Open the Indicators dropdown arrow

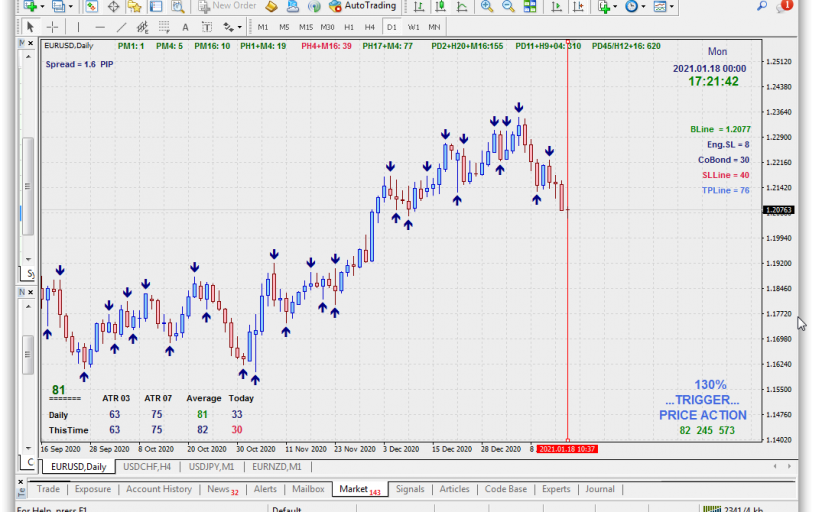pyautogui.click(x=615, y=7)
